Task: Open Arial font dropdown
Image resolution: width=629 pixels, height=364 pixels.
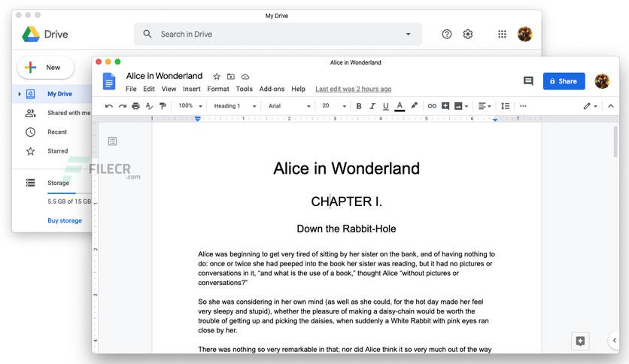Action: (x=289, y=106)
